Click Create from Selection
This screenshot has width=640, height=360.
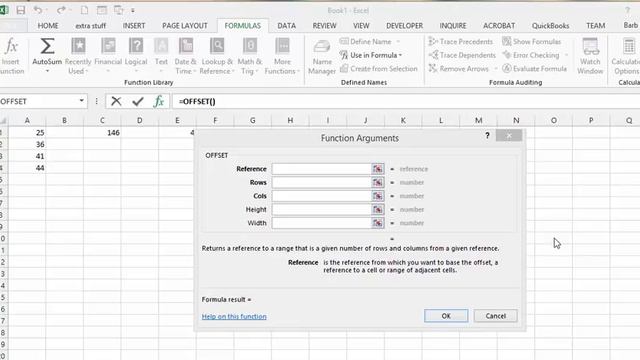pyautogui.click(x=379, y=69)
